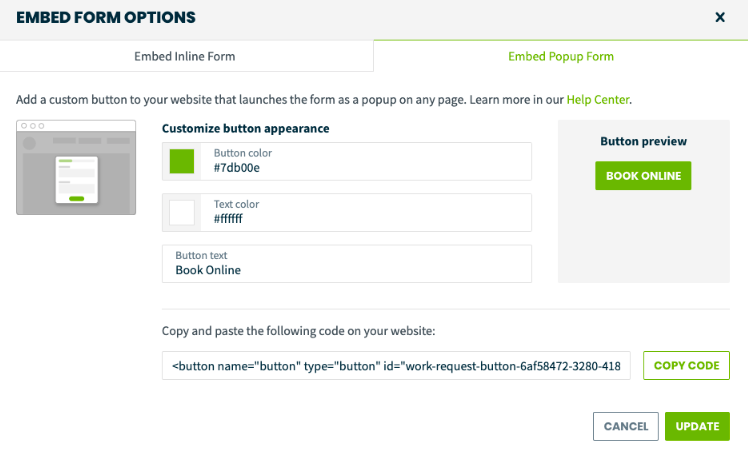Click the COPY CODE button
Image resolution: width=748 pixels, height=458 pixels.
pos(686,365)
